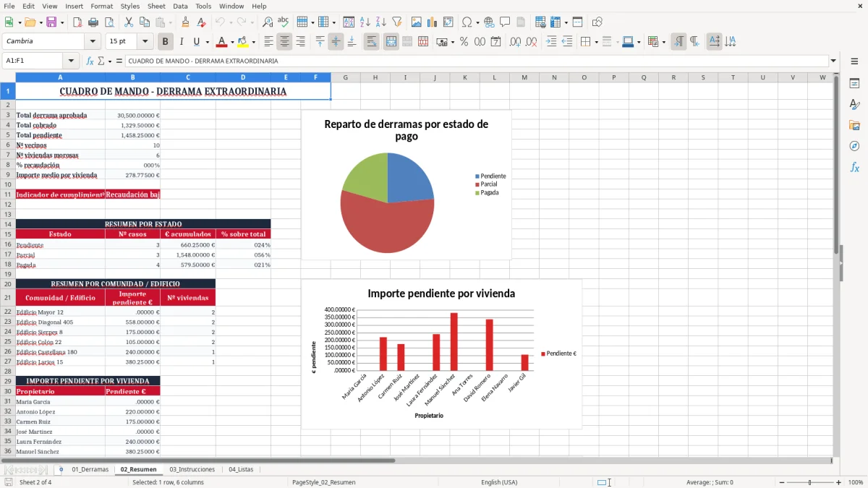Delete a decimal place
This screenshot has width=868, height=488.
click(x=532, y=42)
